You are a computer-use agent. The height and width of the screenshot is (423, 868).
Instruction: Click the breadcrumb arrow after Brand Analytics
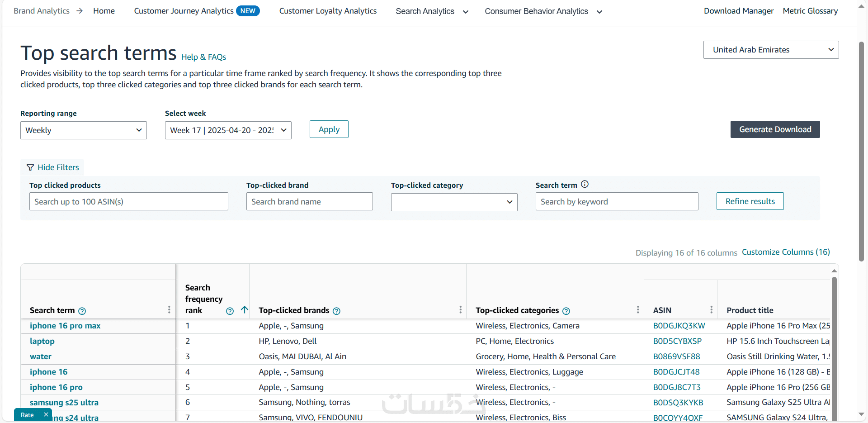tap(80, 11)
